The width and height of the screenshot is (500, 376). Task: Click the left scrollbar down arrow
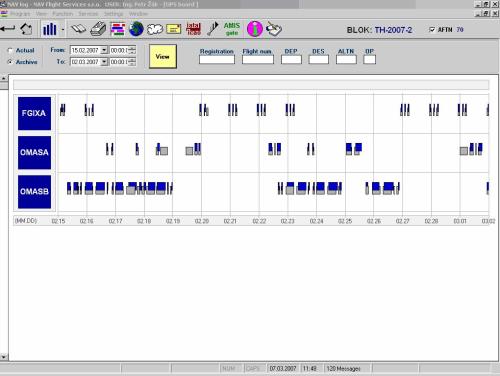(4, 357)
